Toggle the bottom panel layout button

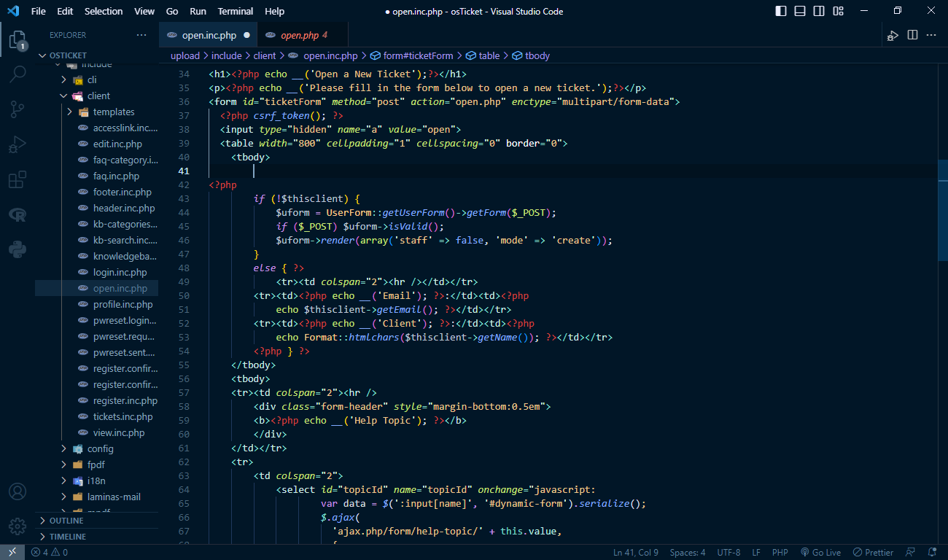pyautogui.click(x=800, y=11)
